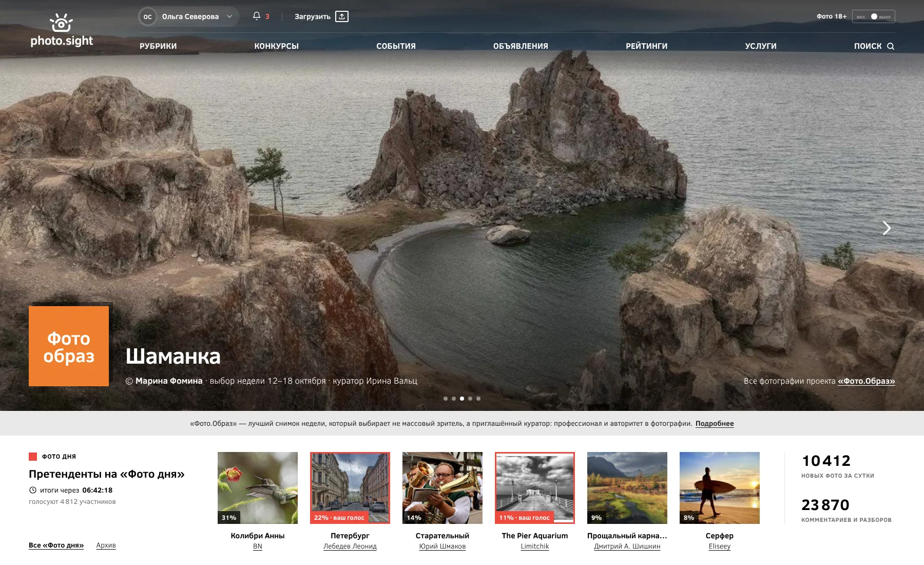Click the Подробнее link

tap(715, 424)
